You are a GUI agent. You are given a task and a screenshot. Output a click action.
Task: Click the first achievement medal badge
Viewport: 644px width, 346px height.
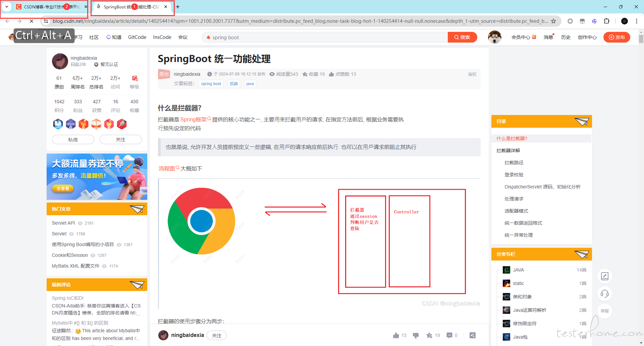pos(58,124)
